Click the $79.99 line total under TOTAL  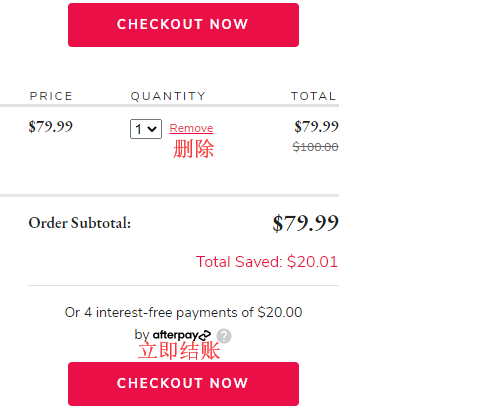click(316, 127)
